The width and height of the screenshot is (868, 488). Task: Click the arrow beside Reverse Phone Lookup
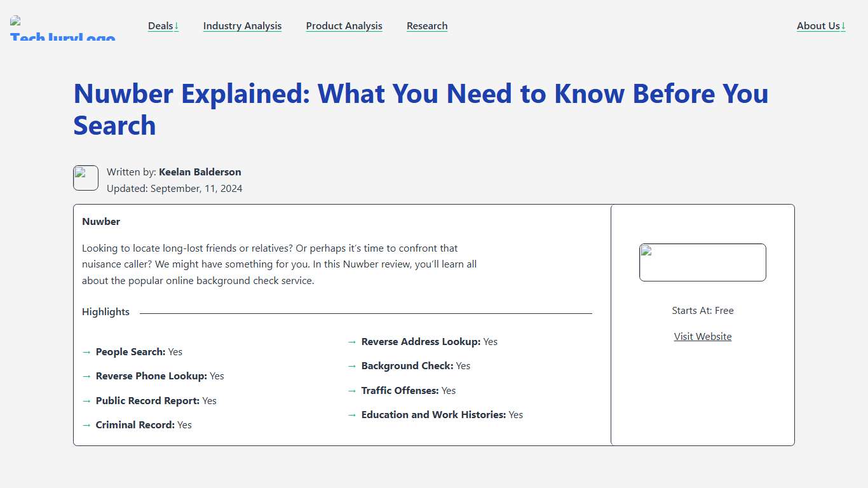point(86,376)
